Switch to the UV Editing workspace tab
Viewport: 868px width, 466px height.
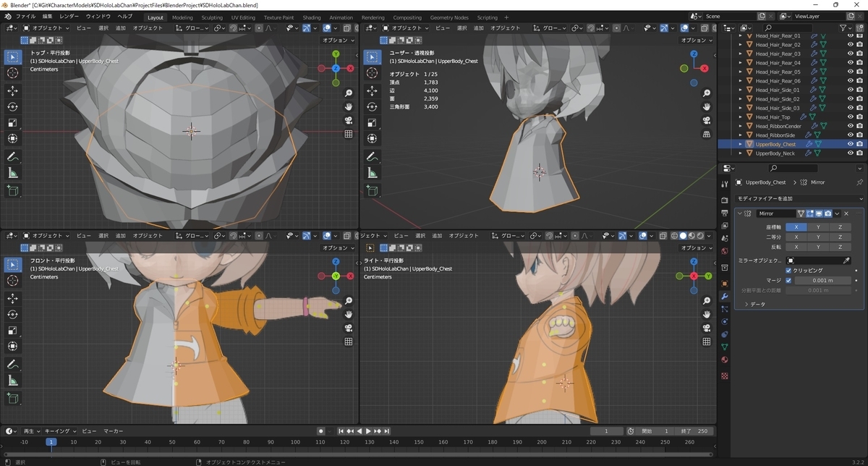point(243,17)
